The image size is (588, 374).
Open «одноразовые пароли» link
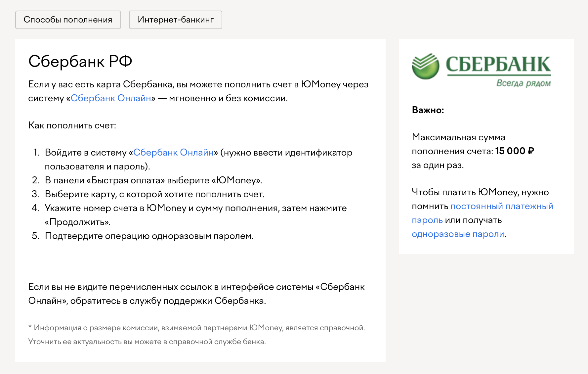[458, 234]
